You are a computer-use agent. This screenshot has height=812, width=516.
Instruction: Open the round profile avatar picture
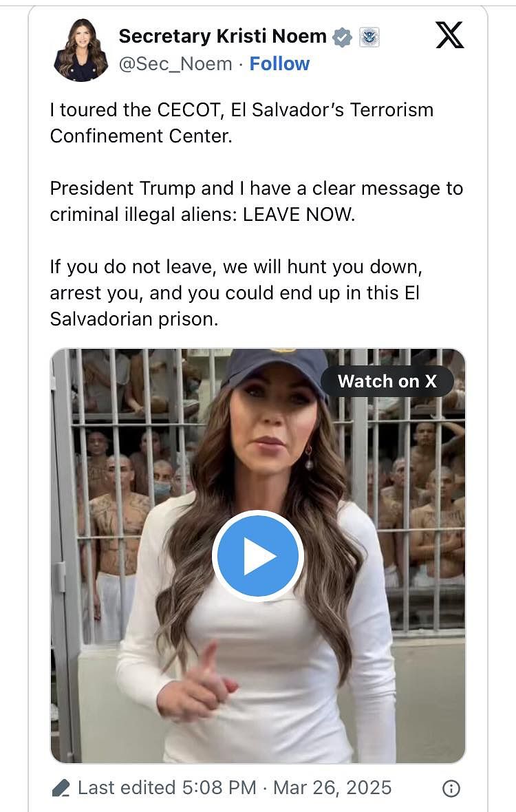[80, 50]
